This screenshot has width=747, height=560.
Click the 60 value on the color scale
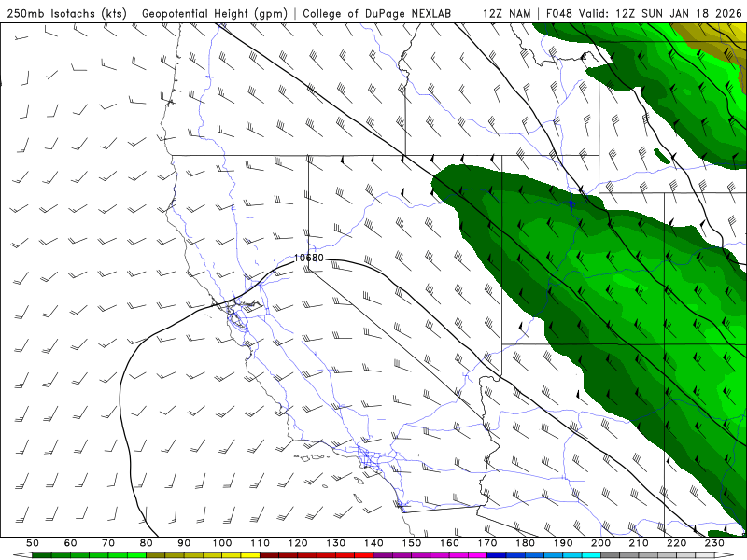pyautogui.click(x=71, y=543)
